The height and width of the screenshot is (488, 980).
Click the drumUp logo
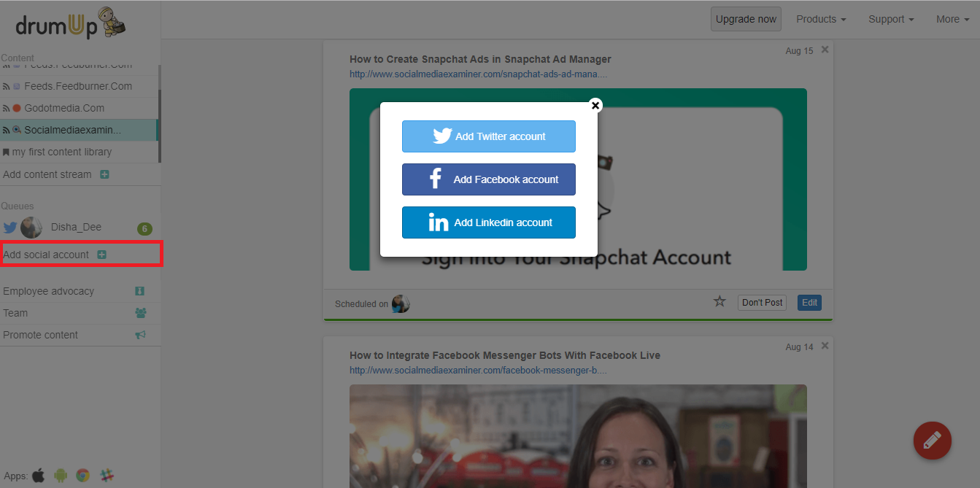point(71,22)
